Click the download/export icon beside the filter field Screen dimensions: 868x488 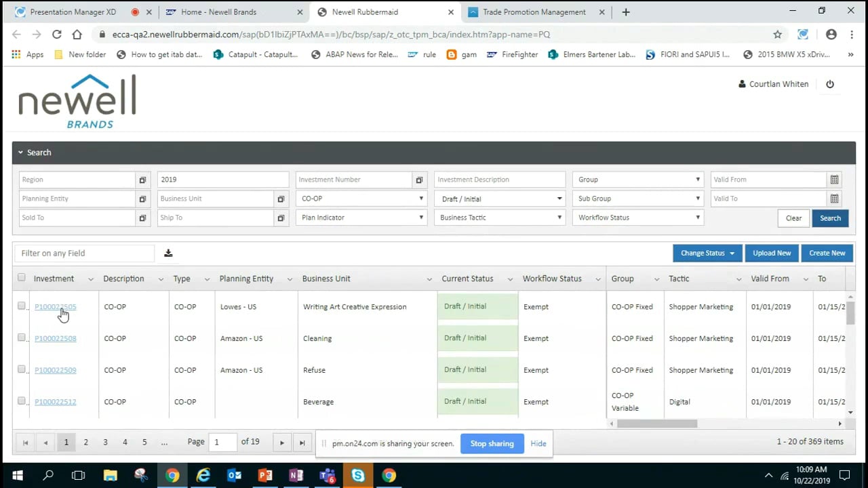coord(168,253)
